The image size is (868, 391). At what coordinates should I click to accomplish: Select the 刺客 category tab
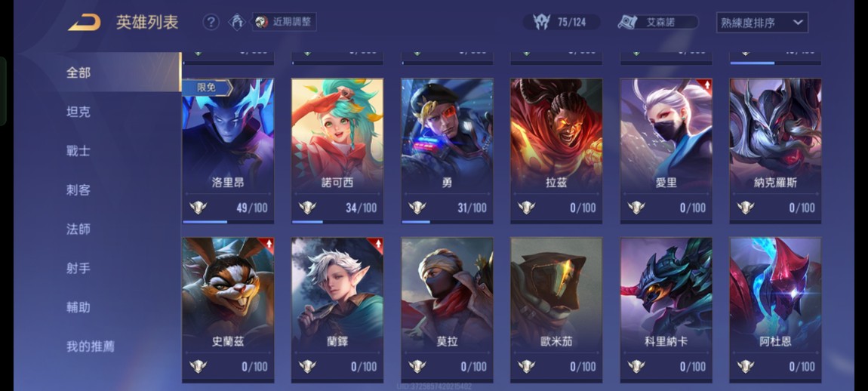click(78, 190)
